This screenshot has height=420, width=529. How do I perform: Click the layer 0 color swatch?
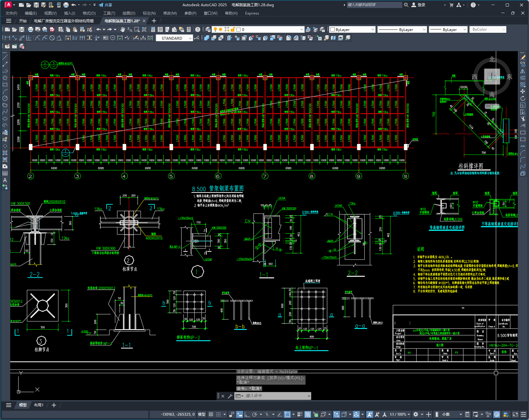pos(238,29)
